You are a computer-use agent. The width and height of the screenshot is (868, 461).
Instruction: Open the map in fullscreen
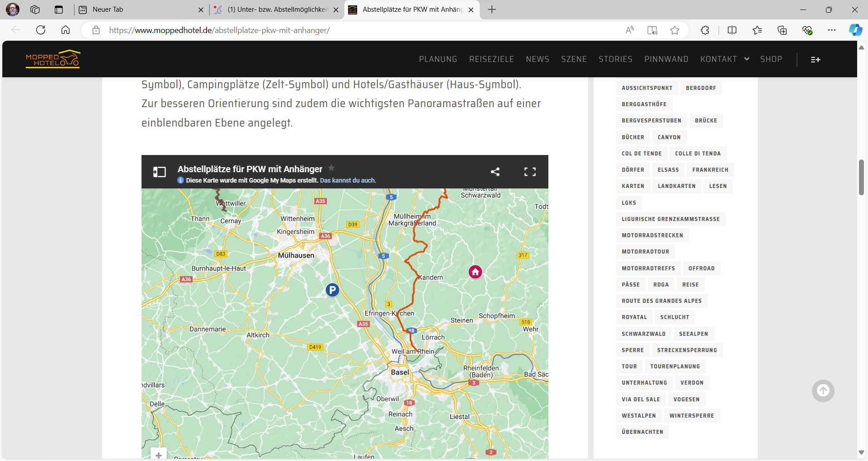click(x=530, y=172)
